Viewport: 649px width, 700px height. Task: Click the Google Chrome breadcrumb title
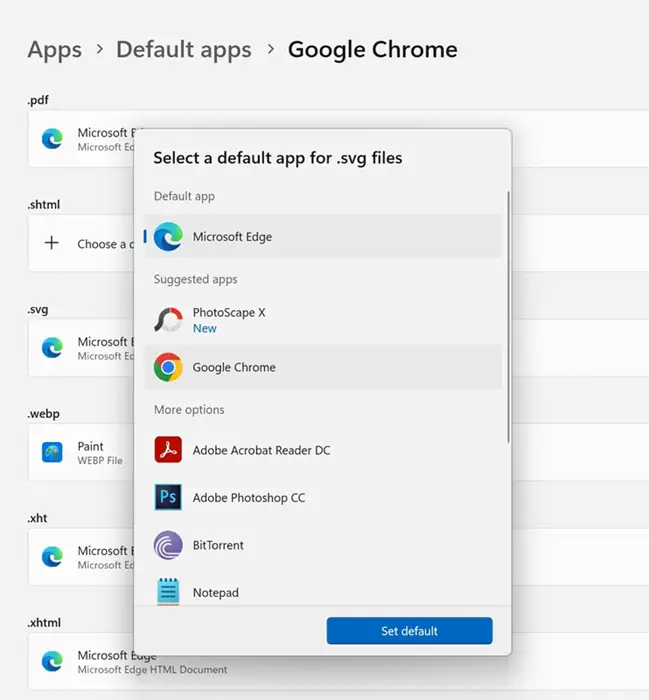373,49
